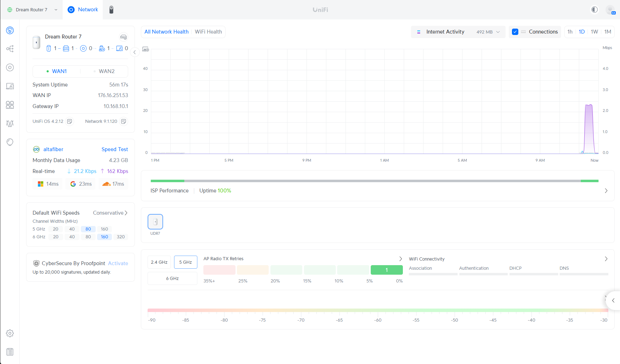The width and height of the screenshot is (620, 364).
Task: Open the Client Devices sidebar icon
Action: [10, 86]
